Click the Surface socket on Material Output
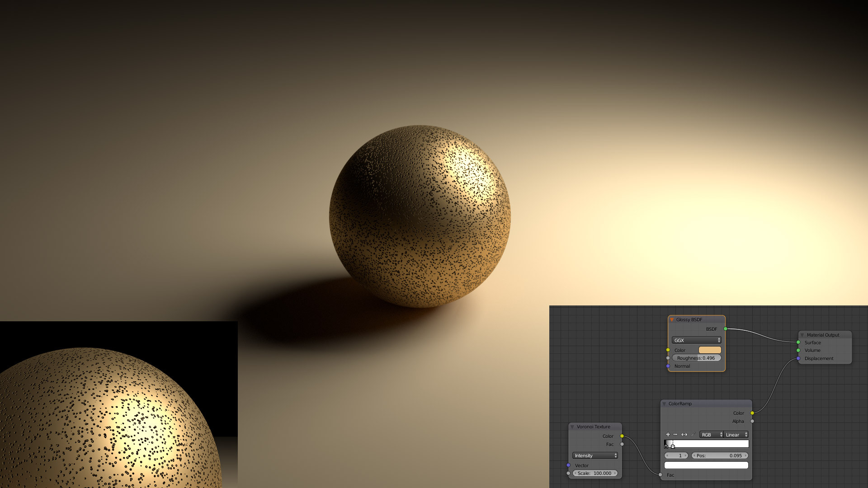This screenshot has width=868, height=488. 798,343
